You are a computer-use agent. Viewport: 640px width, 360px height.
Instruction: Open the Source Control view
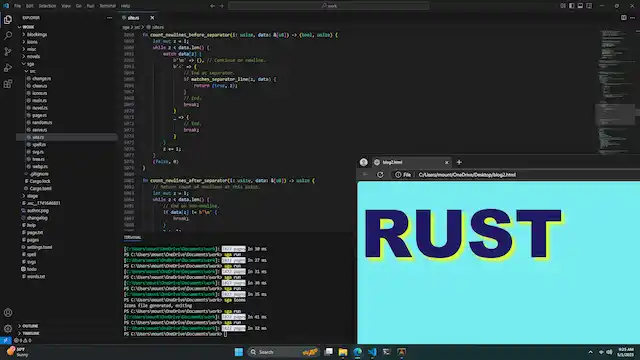tap(8, 51)
